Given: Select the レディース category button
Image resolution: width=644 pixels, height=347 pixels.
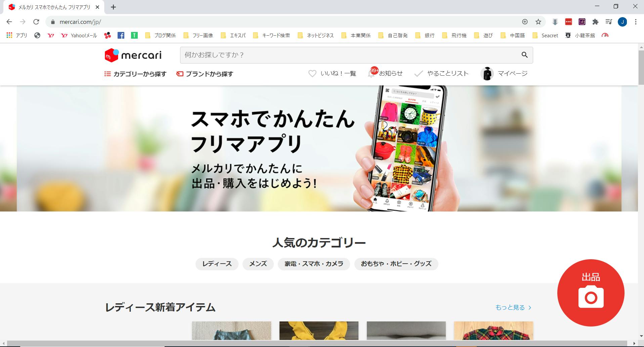Looking at the screenshot, I should pyautogui.click(x=217, y=264).
